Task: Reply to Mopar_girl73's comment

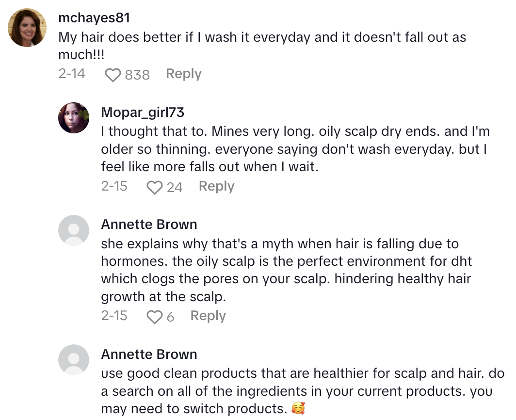Action: [216, 186]
